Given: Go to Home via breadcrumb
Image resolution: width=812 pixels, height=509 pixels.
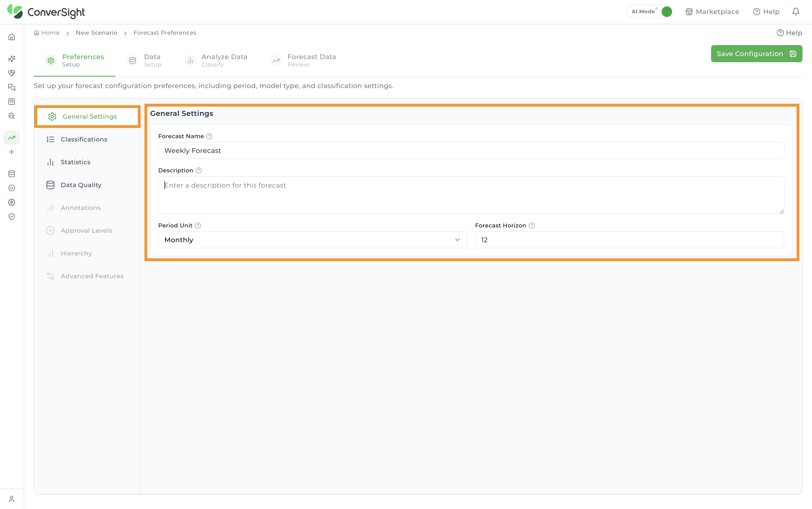Looking at the screenshot, I should coord(47,33).
